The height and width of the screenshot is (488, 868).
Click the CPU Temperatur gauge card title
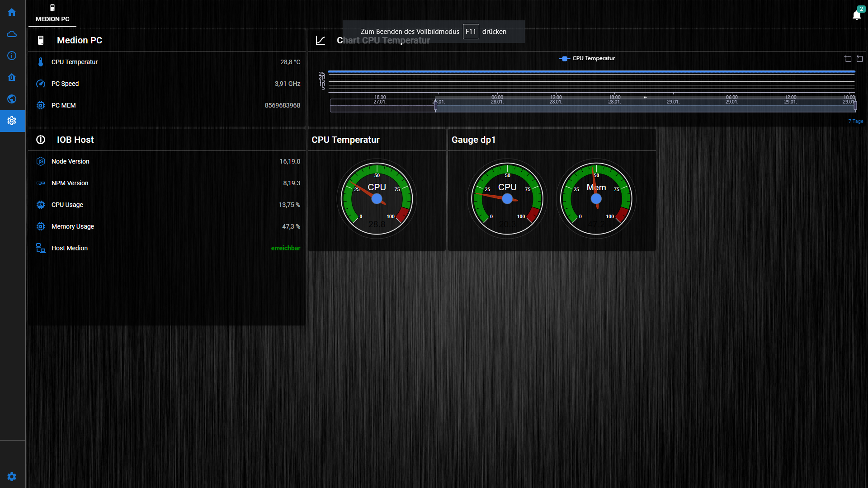[x=345, y=140]
